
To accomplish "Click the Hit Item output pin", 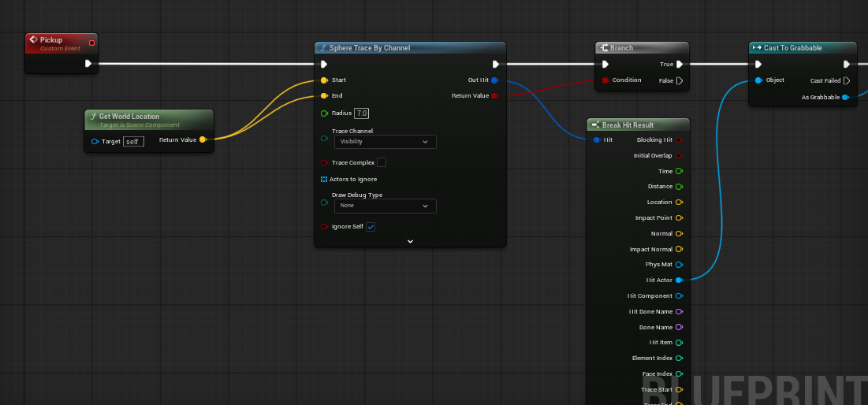I will [680, 343].
